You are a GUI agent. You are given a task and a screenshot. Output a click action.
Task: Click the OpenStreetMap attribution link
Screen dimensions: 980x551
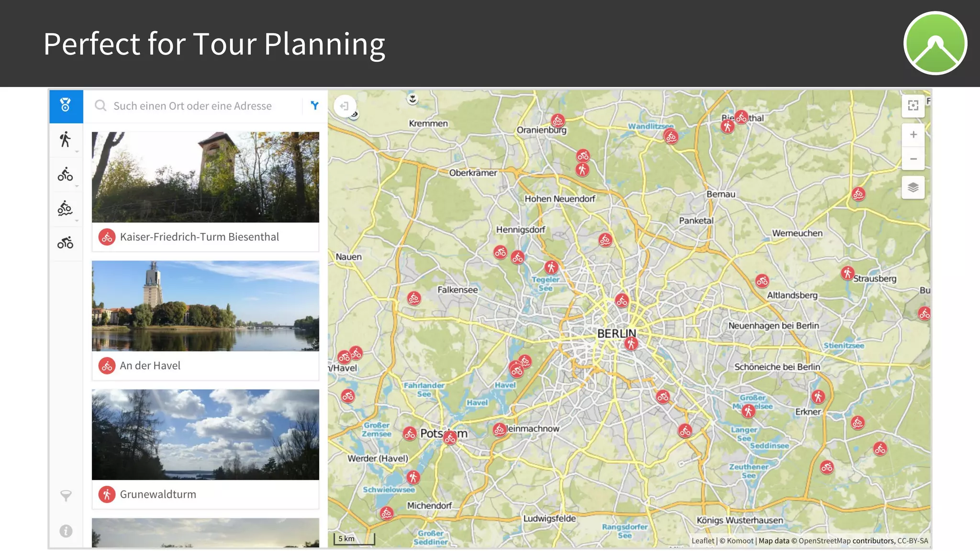point(824,541)
